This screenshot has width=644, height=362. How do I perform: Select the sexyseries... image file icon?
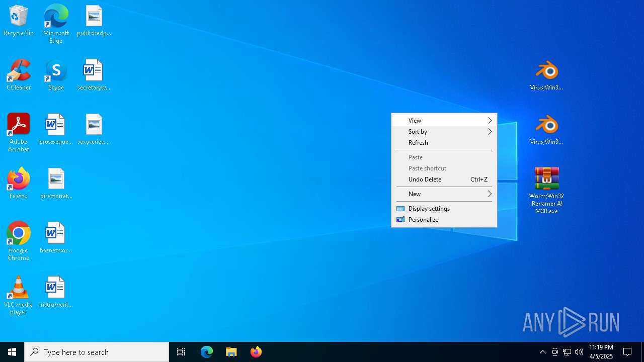tap(94, 130)
